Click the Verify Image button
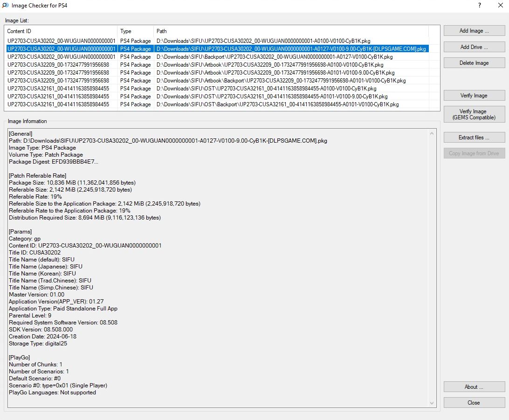The image size is (509, 420). tap(474, 96)
